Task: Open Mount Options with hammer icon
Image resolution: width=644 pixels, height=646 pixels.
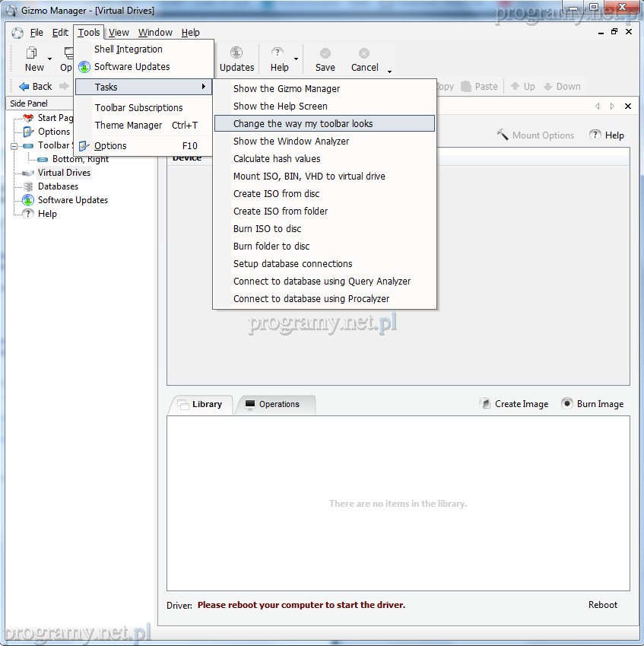Action: (503, 135)
